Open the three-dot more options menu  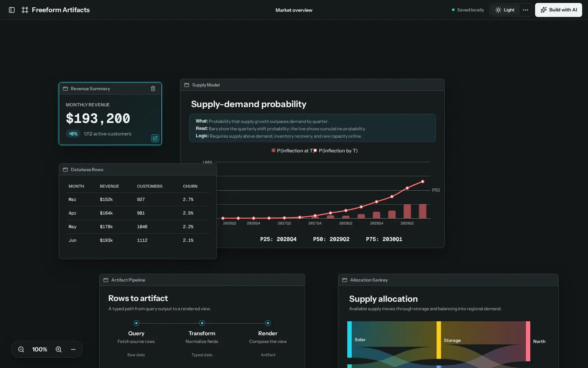[526, 10]
